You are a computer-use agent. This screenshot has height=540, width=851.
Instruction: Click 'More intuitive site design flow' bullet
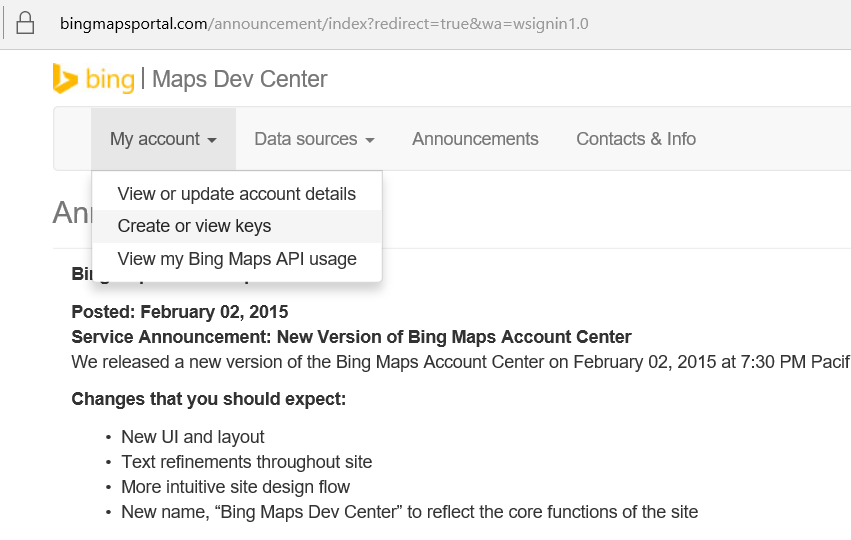pyautogui.click(x=236, y=487)
